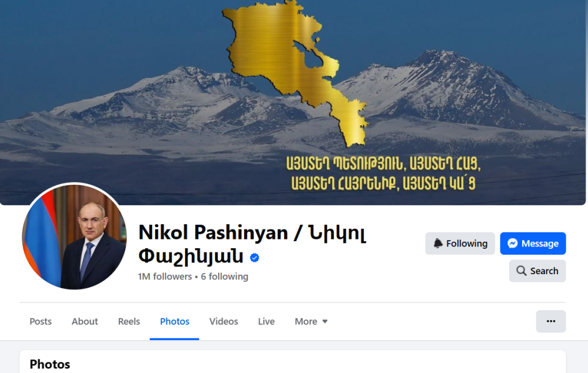Select the Photos tab
The image size is (588, 373).
175,322
